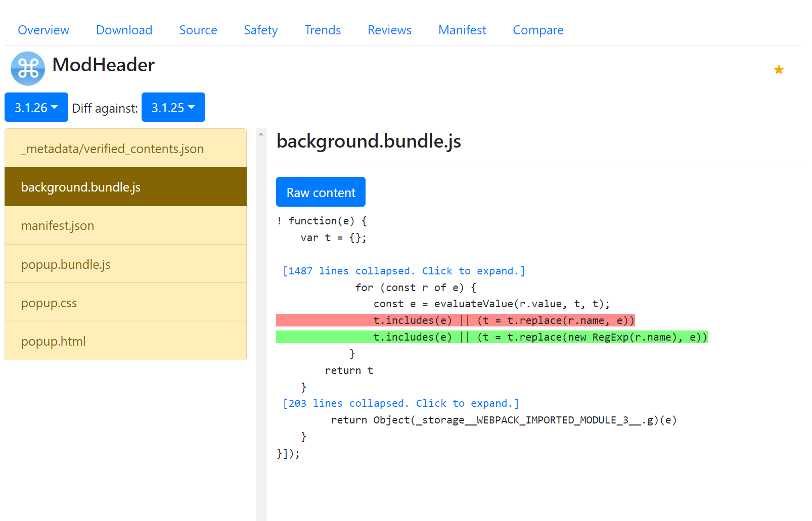Image resolution: width=812 pixels, height=521 pixels.
Task: Expand the 1487 collapsed lines
Action: pyautogui.click(x=403, y=271)
